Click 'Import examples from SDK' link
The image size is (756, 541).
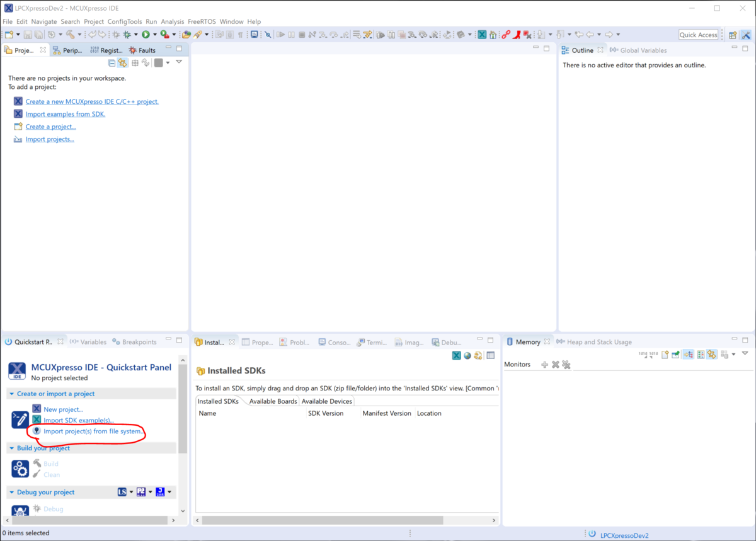[66, 114]
